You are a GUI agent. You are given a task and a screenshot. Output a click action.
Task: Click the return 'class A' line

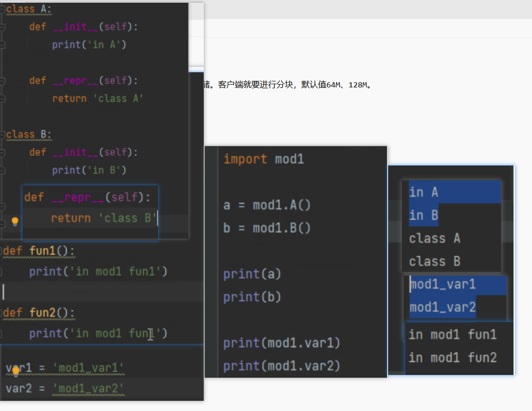click(x=98, y=98)
